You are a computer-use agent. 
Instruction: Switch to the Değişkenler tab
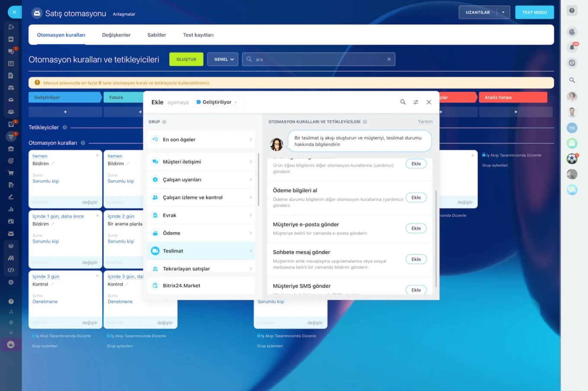pos(116,35)
